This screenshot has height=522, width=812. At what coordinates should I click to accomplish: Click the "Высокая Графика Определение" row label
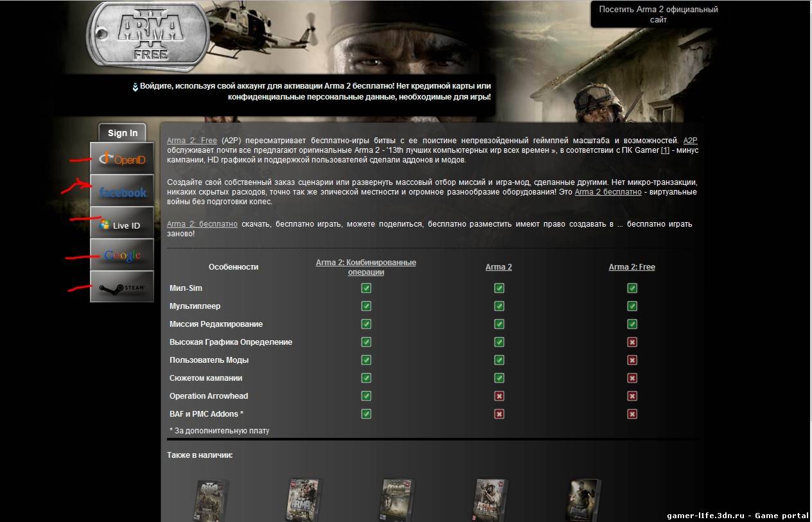tap(231, 342)
